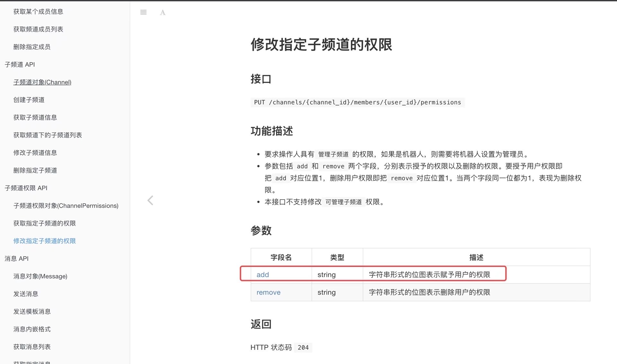Open the 'add' parameter link in the table
Image resolution: width=617 pixels, height=364 pixels.
(x=263, y=274)
